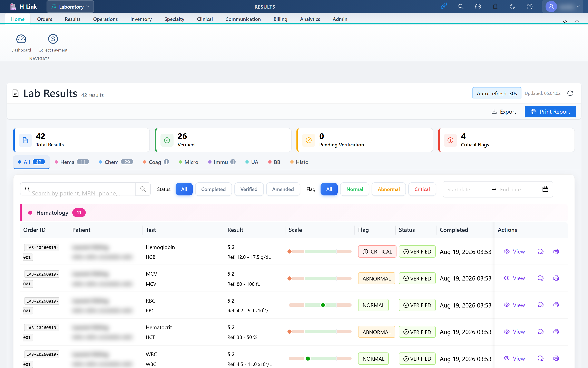
Task: View the Hemoglobin result details
Action: click(514, 251)
